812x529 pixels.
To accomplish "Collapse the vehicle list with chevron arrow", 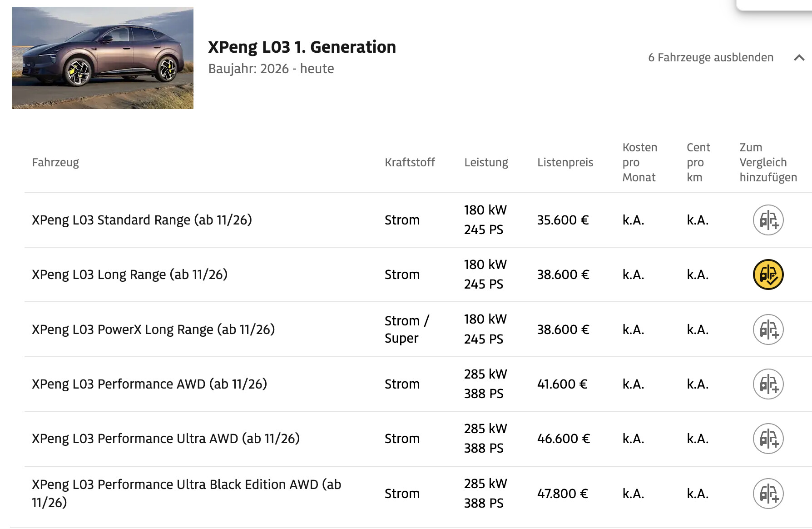I will point(799,58).
